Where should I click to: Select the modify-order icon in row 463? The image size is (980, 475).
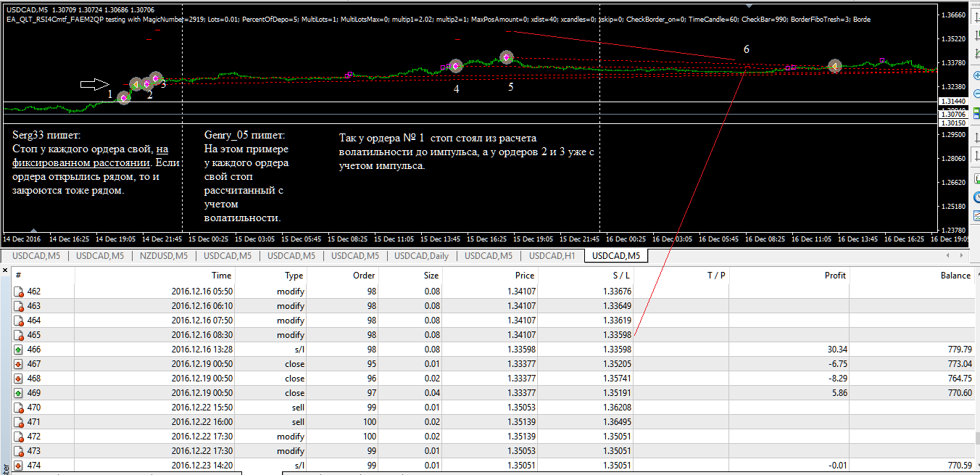click(19, 306)
